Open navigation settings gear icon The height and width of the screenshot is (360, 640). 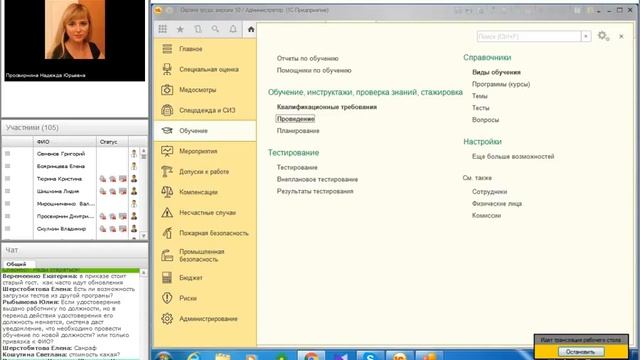603,36
